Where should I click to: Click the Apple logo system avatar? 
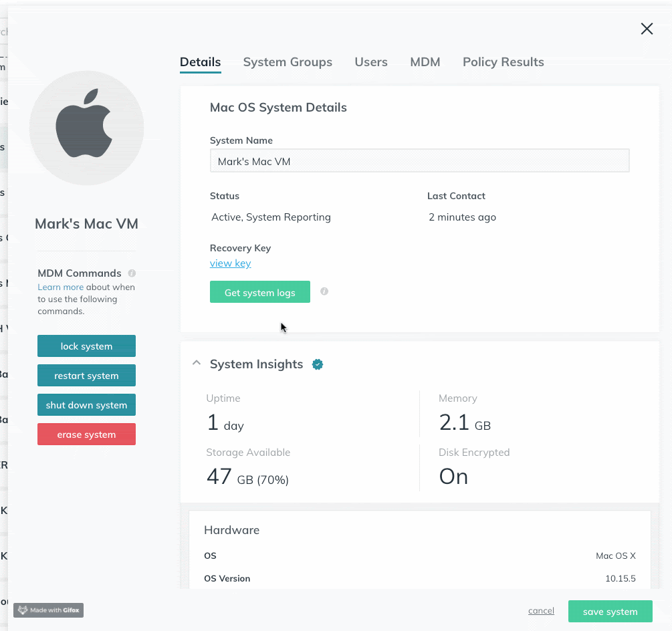coord(87,128)
